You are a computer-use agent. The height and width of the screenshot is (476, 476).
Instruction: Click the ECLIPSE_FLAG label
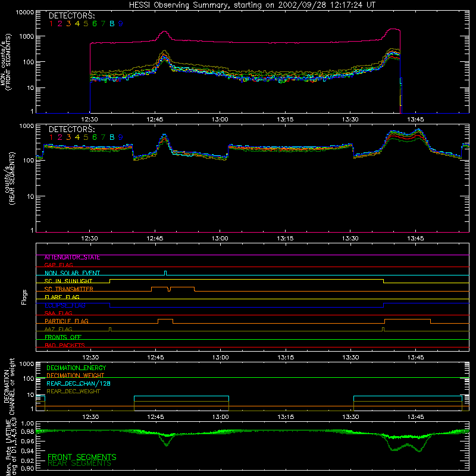[x=65, y=305]
